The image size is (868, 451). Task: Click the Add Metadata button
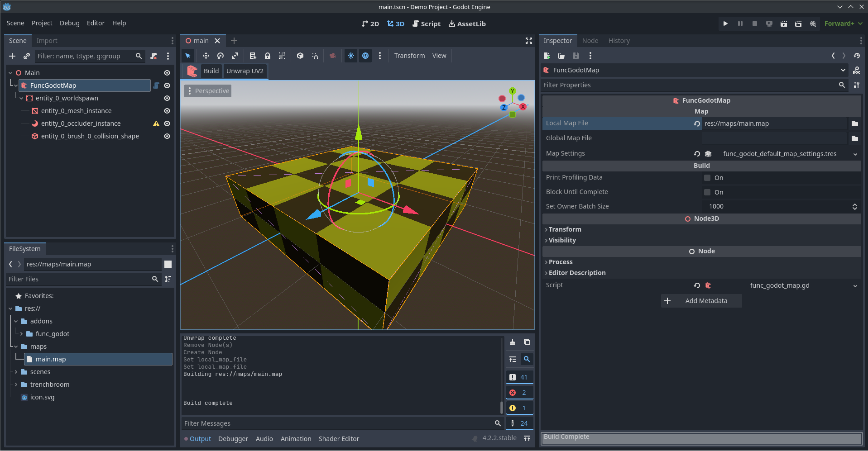[x=701, y=301]
